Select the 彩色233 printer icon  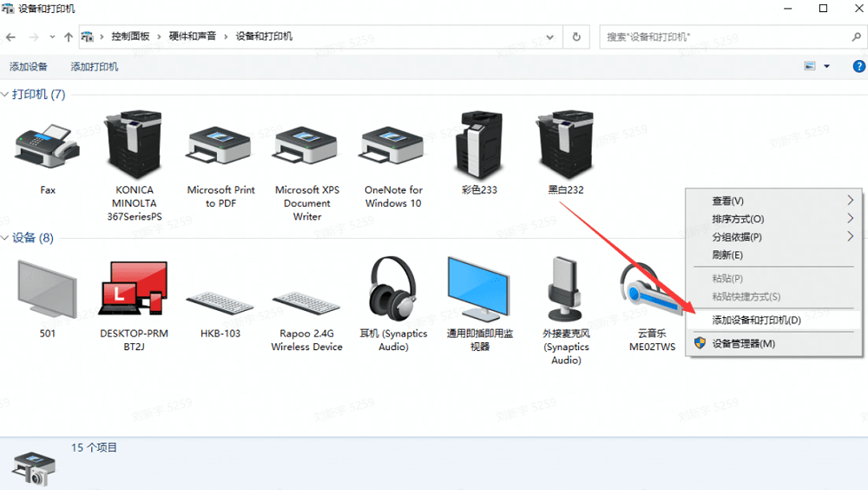click(479, 145)
